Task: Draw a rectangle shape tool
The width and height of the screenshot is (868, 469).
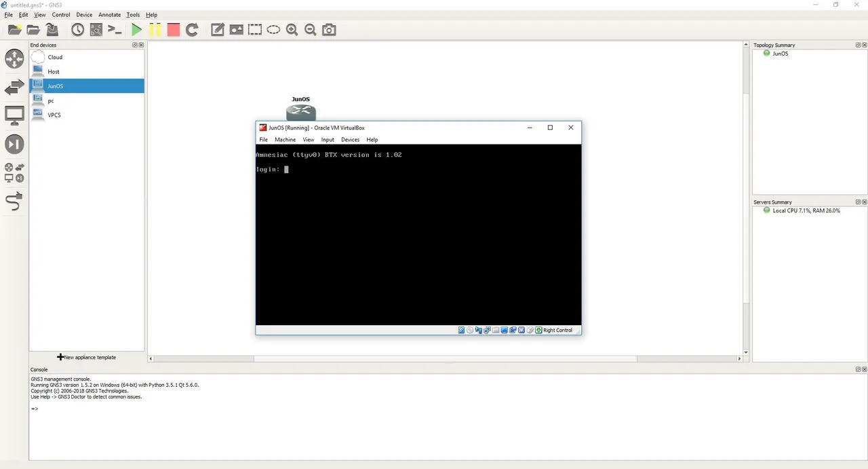Action: (254, 30)
